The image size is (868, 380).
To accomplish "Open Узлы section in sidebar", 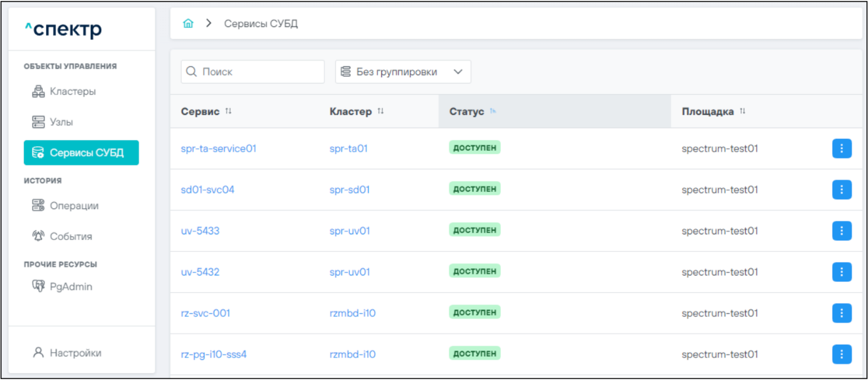I will (x=61, y=122).
